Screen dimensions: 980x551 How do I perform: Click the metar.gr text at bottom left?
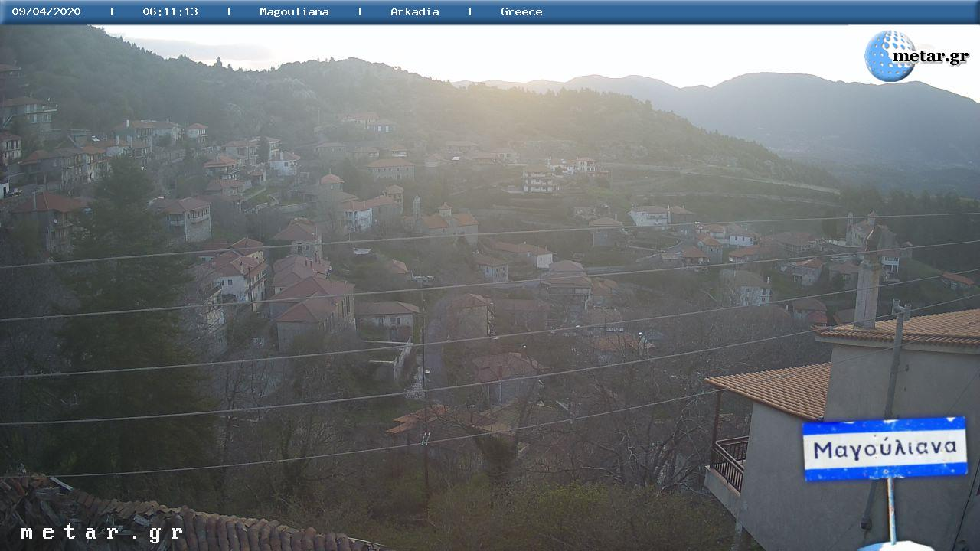102,533
